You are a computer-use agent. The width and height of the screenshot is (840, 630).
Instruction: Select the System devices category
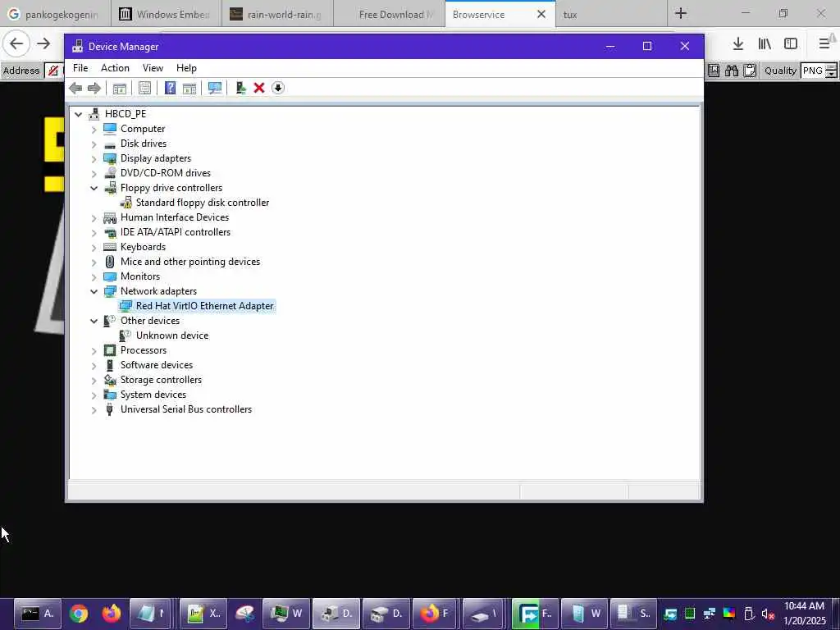[x=153, y=395]
